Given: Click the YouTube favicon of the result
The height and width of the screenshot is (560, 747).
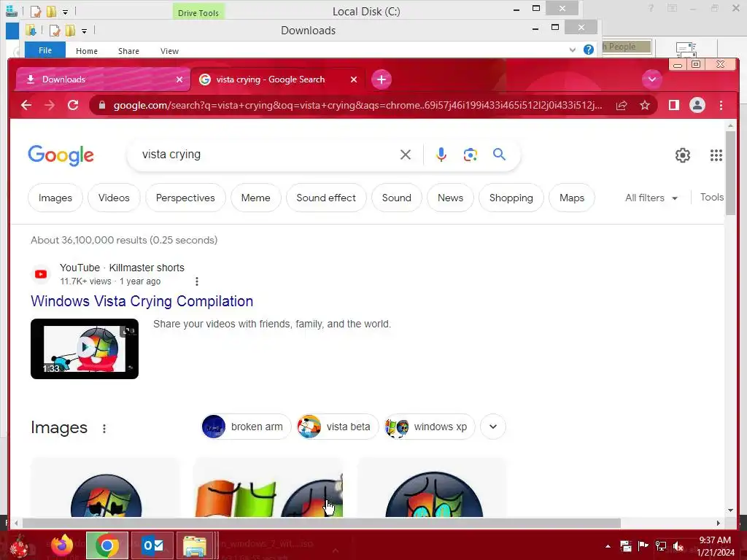Looking at the screenshot, I should pyautogui.click(x=41, y=274).
